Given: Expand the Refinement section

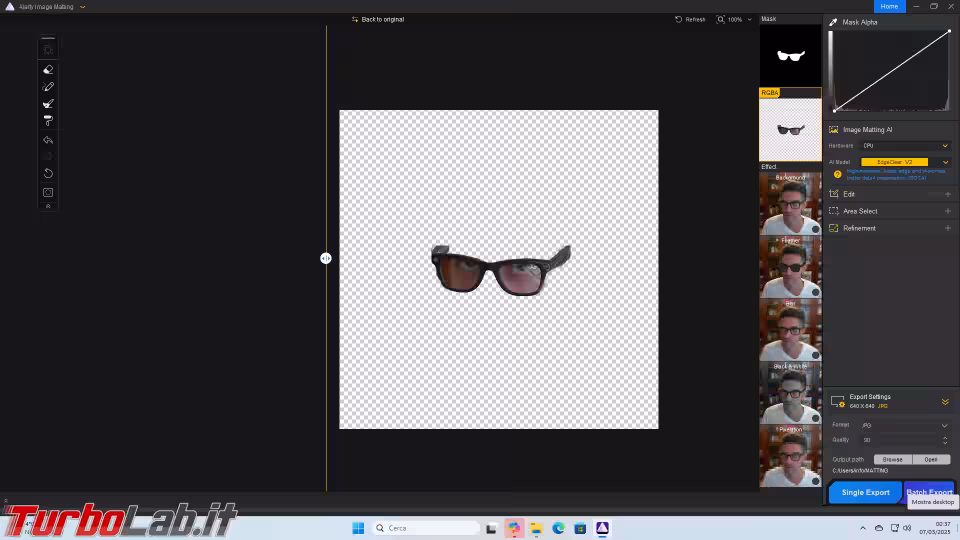Looking at the screenshot, I should pos(948,228).
